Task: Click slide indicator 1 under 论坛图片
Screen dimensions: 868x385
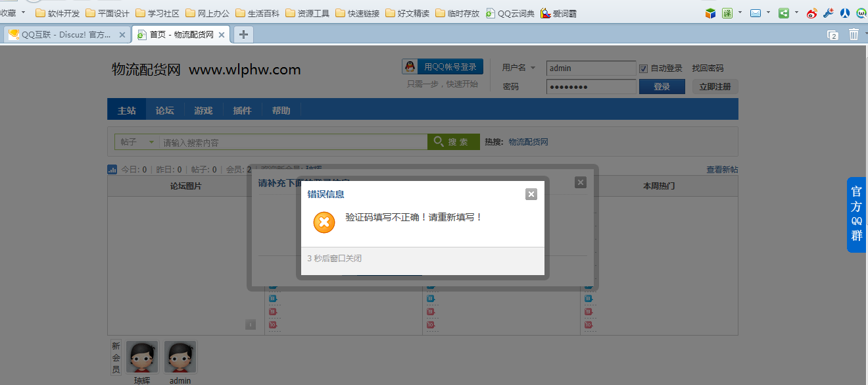Action: (251, 324)
